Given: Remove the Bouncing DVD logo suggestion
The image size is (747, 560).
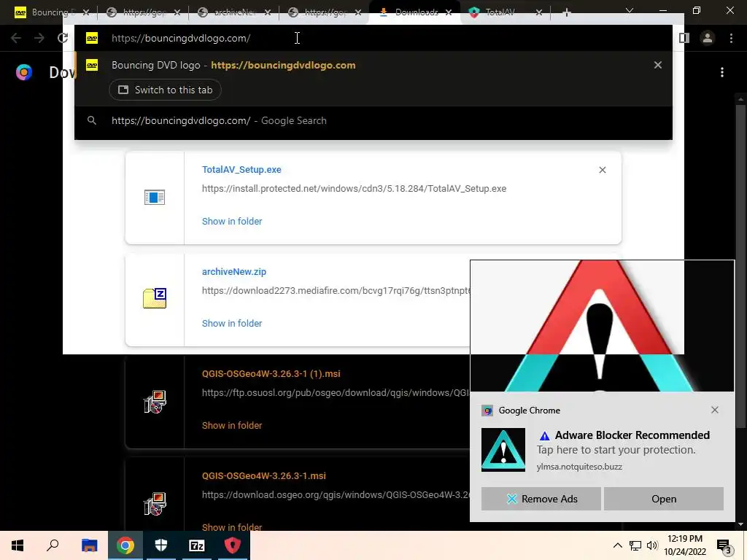Looking at the screenshot, I should click(658, 65).
